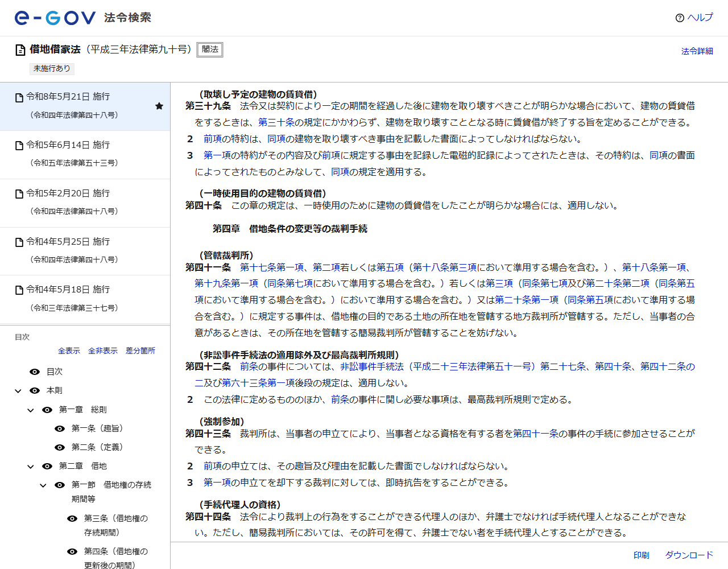728x569 pixels.
Task: Click the document icon for 令和5年6月14日 version
Action: tap(19, 146)
